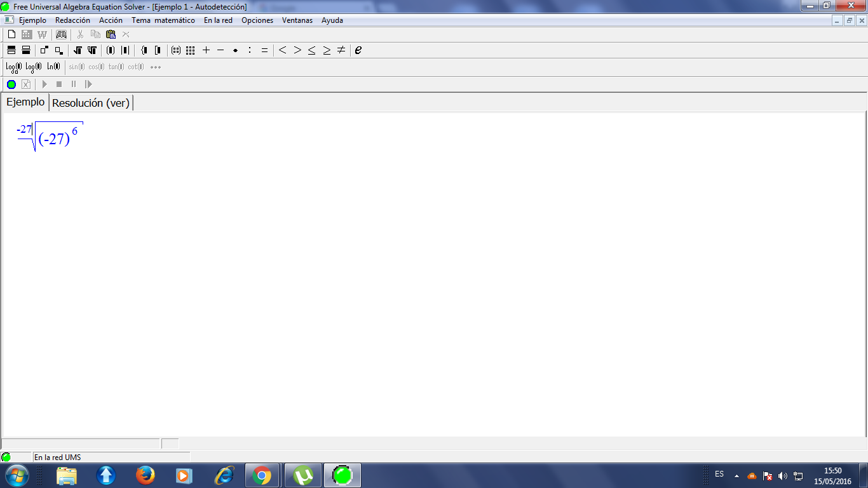Image resolution: width=868 pixels, height=488 pixels.
Task: Insert the less-than-or-equal symbol
Action: click(312, 50)
